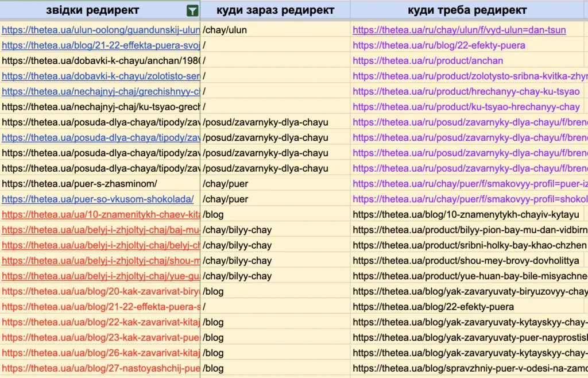Viewport: 588px width, 378px height.
Task: Open the ua/blog/20-kak-zavarivat-biry link
Action: 101,291
